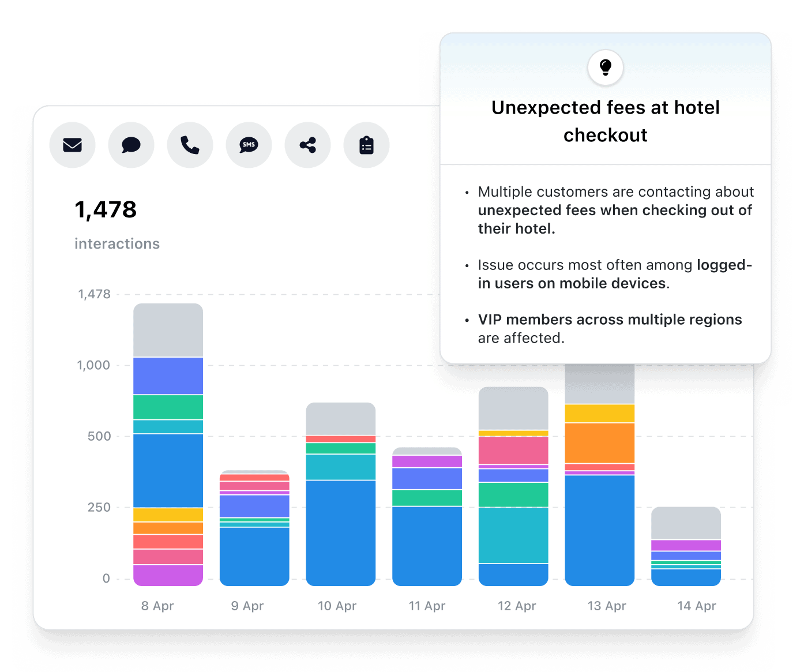
Task: Toggle the SMS channel filter on
Action: [x=249, y=145]
